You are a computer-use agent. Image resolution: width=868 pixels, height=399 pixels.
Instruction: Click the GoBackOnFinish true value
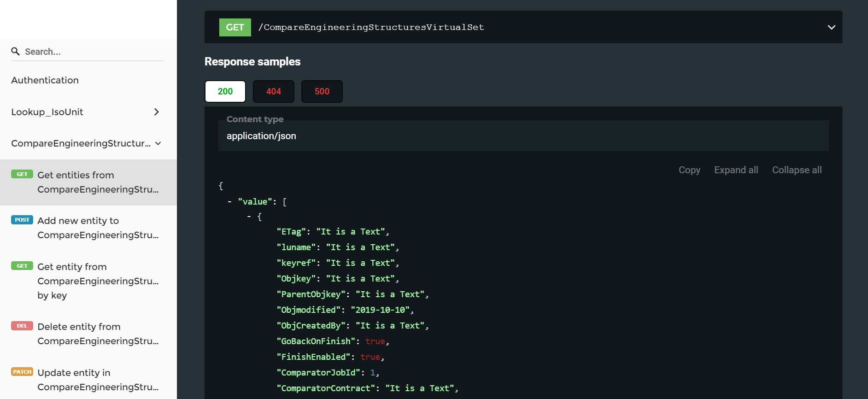375,341
